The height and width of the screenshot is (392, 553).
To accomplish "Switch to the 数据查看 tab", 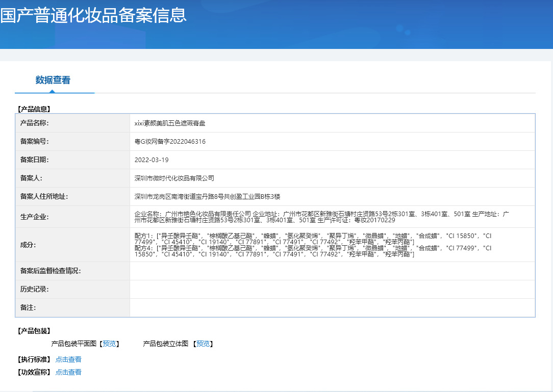I will coord(53,80).
